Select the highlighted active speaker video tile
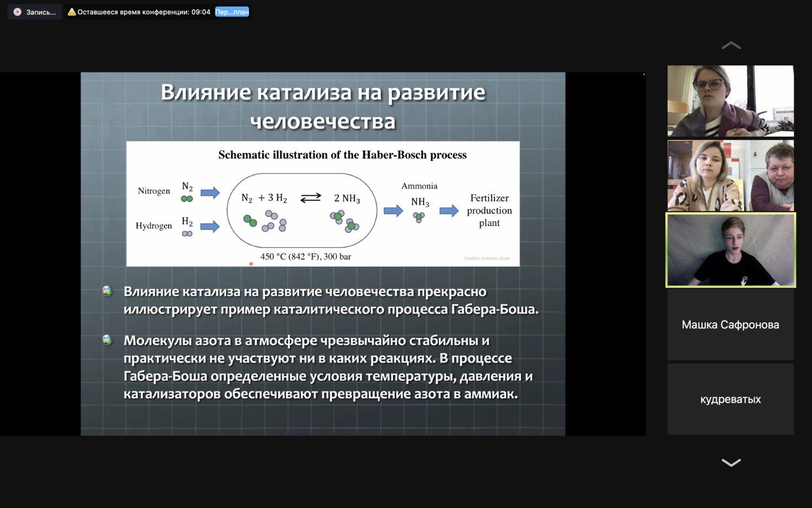Image resolution: width=812 pixels, height=508 pixels. (x=730, y=250)
